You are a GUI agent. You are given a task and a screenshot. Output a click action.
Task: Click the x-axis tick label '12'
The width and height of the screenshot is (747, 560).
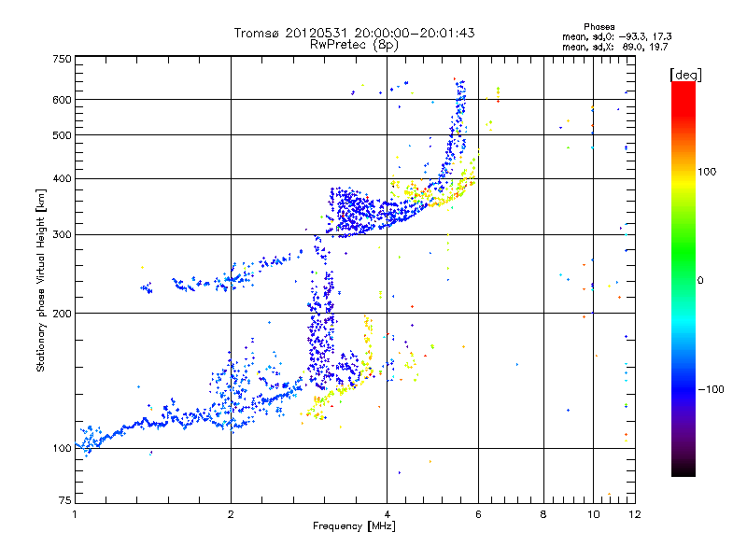pyautogui.click(x=635, y=514)
